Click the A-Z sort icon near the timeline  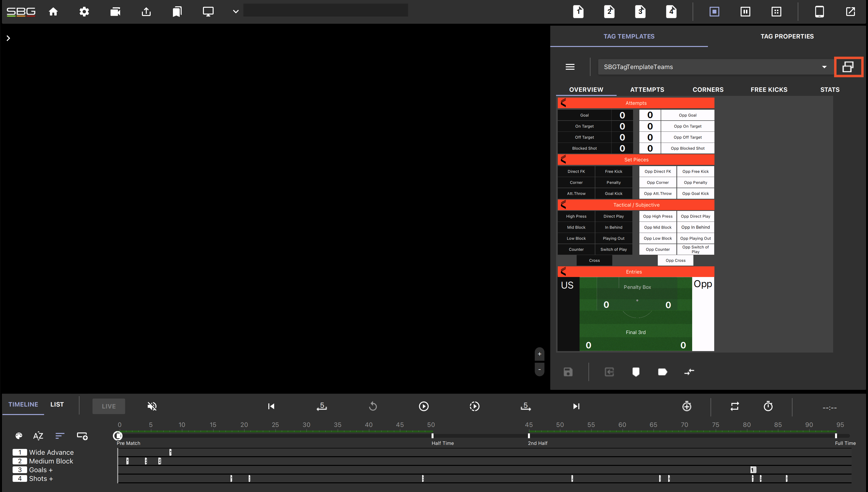pyautogui.click(x=38, y=436)
